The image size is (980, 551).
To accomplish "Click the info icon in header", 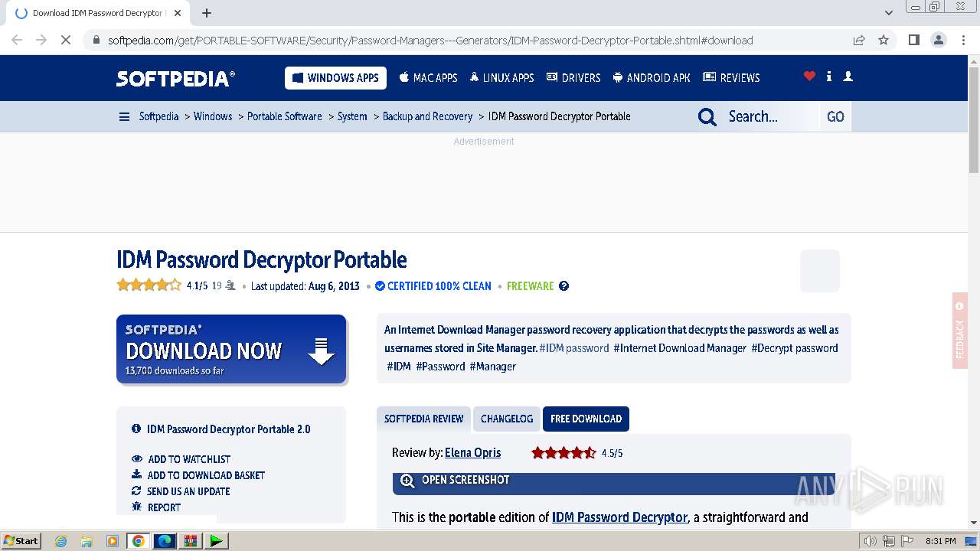I will [829, 76].
